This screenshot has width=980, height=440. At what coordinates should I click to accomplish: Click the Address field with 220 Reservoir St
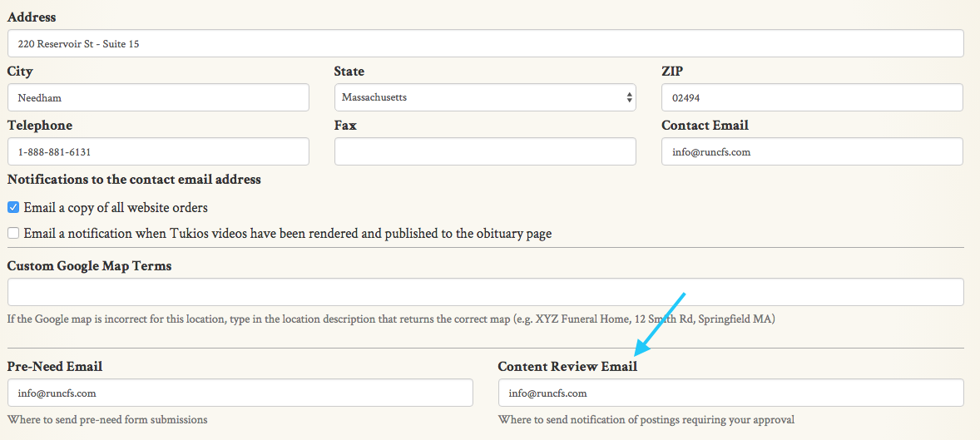coord(485,44)
